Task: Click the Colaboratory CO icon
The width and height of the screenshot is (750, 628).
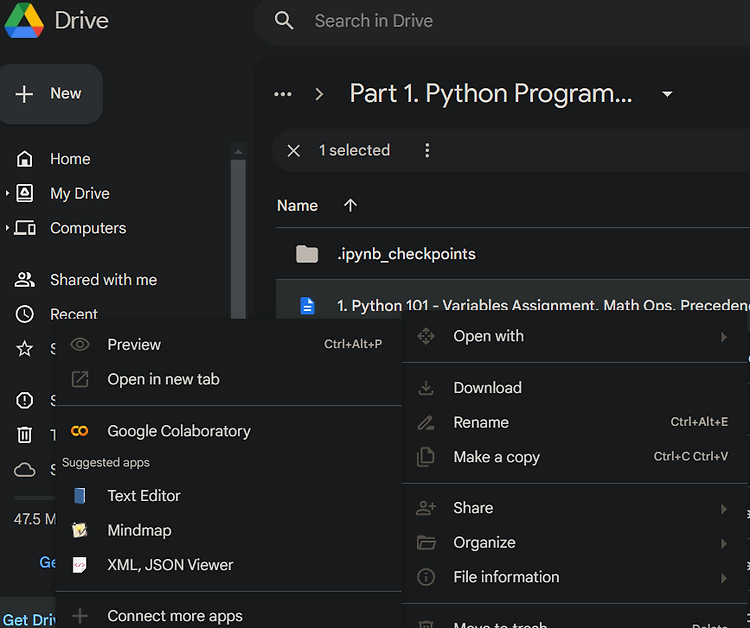Action: [x=79, y=431]
